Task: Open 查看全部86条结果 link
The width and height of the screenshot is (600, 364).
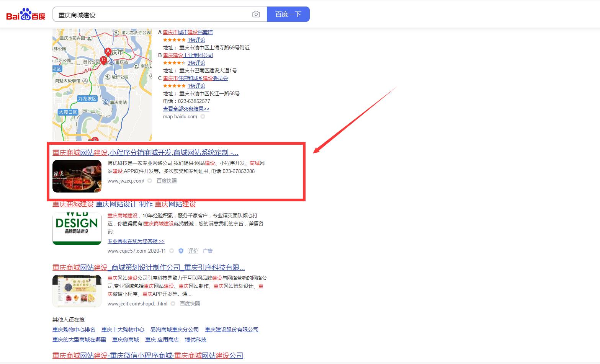Action: (x=186, y=109)
